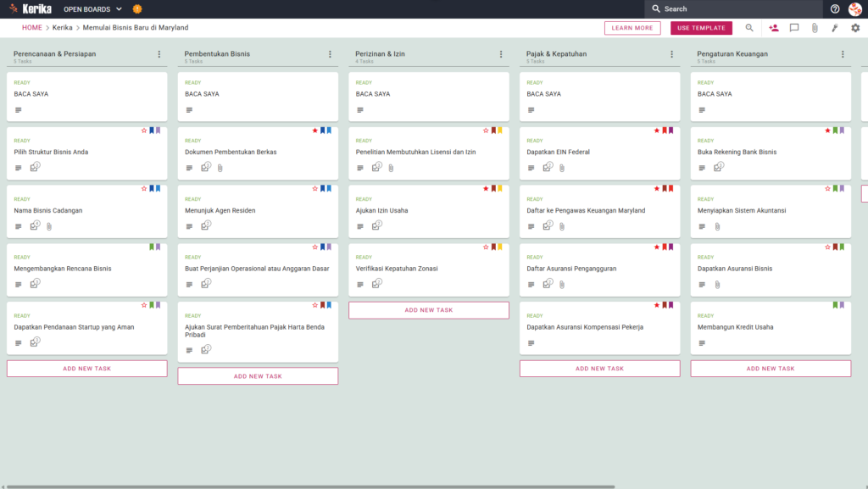The image size is (868, 489).
Task: Open the Kerika breadcrumb
Action: 63,28
